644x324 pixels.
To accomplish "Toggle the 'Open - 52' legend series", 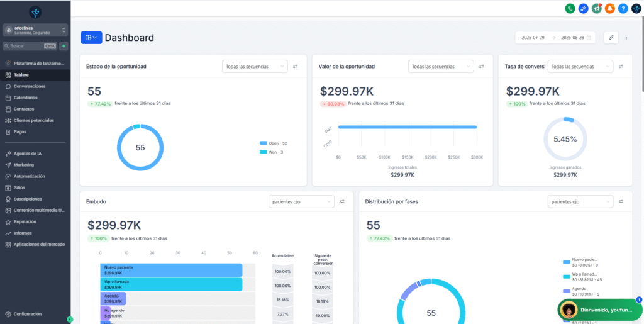I will pos(273,143).
